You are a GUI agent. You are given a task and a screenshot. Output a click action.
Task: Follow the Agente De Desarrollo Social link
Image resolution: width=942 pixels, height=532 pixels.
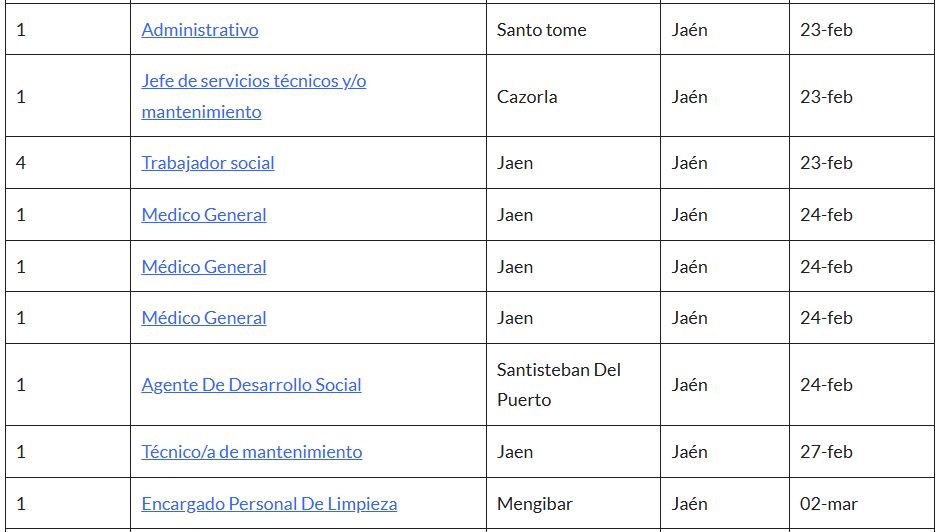click(x=251, y=385)
